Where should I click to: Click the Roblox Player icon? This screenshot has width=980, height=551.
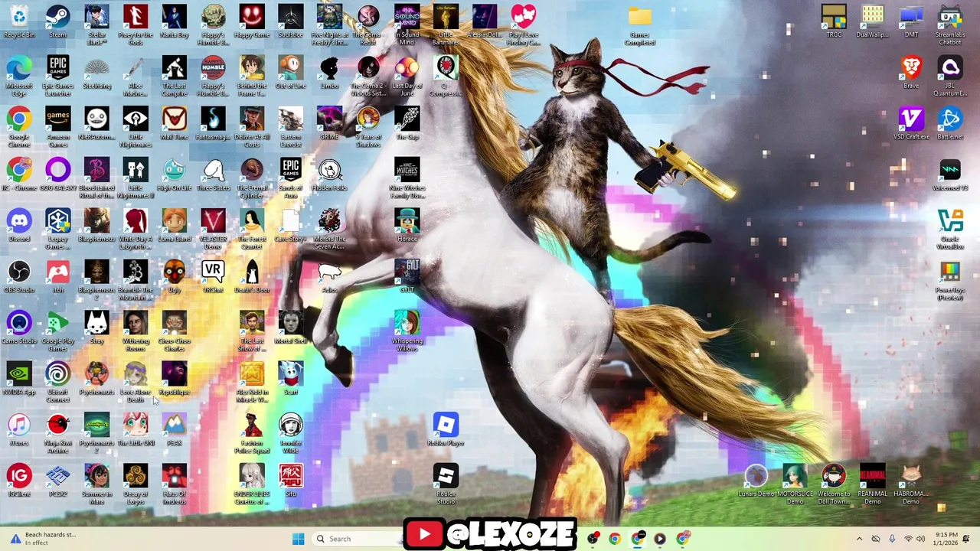point(446,430)
